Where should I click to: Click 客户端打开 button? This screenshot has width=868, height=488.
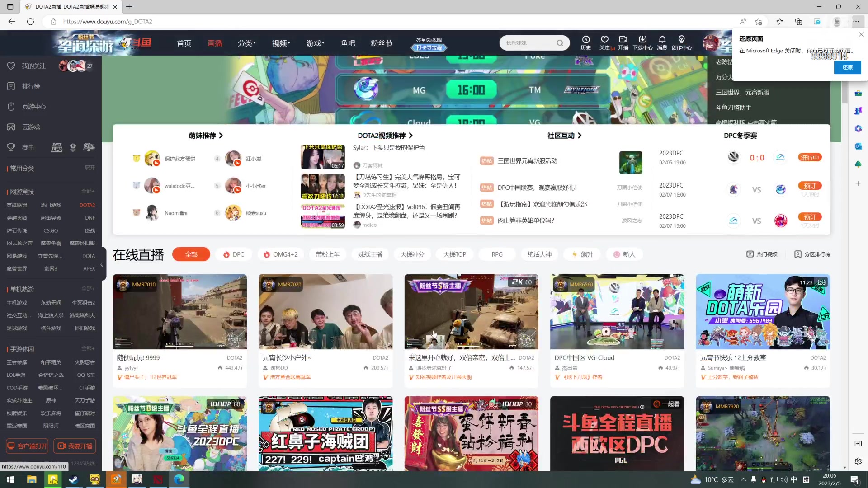pyautogui.click(x=27, y=446)
